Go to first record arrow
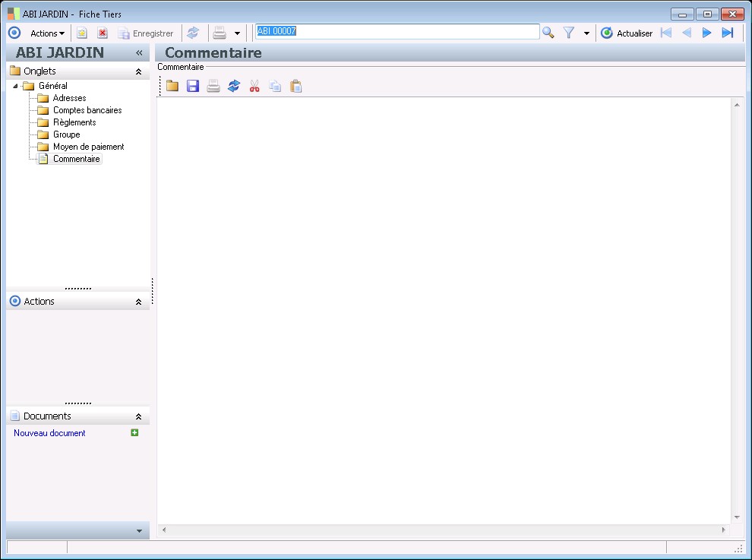The width and height of the screenshot is (752, 560). pyautogui.click(x=666, y=33)
